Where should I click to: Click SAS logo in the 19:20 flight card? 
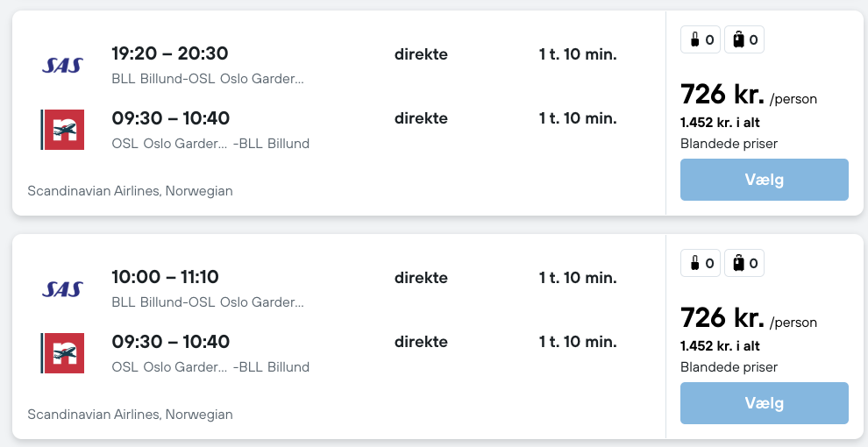click(62, 65)
